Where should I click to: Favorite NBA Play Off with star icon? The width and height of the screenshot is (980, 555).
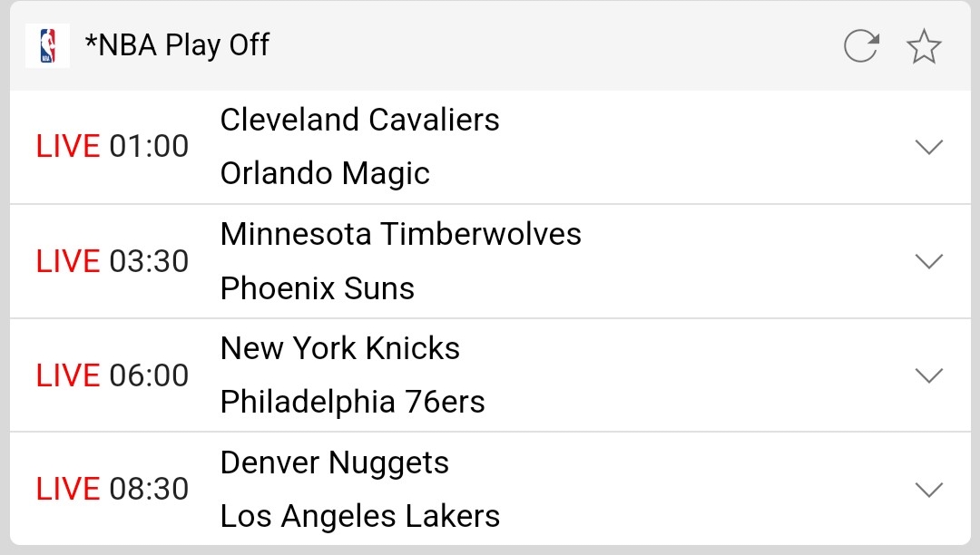pos(924,45)
